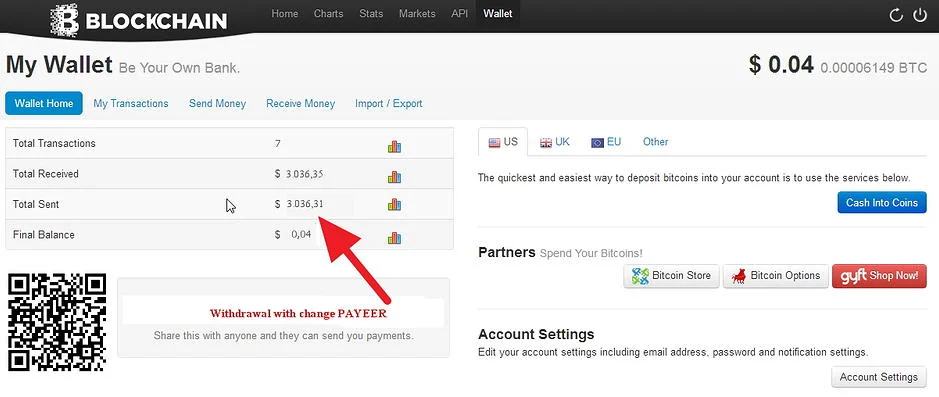This screenshot has height=397, width=939.
Task: Open Account Settings button
Action: pyautogui.click(x=879, y=377)
